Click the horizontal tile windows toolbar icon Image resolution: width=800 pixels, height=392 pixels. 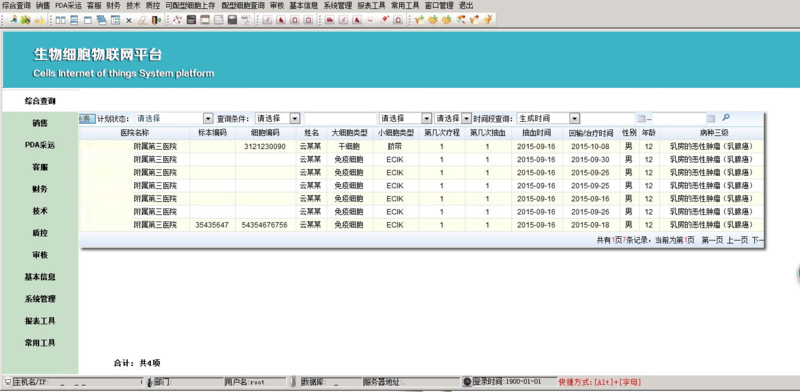pyautogui.click(x=74, y=20)
